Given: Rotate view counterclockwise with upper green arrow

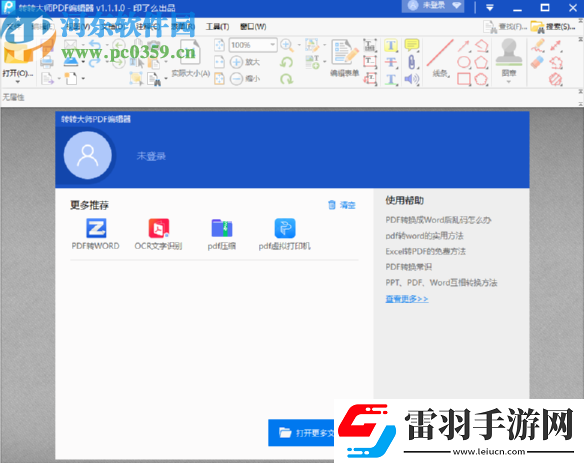Looking at the screenshot, I should coord(286,62).
